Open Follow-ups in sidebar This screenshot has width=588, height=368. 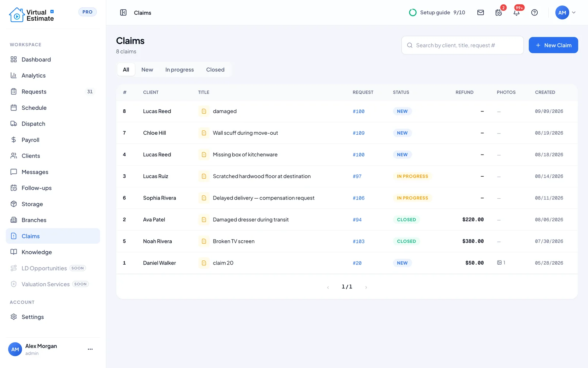click(x=53, y=188)
